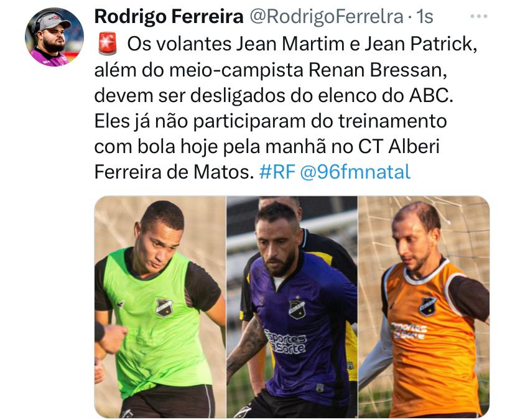Click Esportes da Sorte logo on purple jersey

point(285,342)
